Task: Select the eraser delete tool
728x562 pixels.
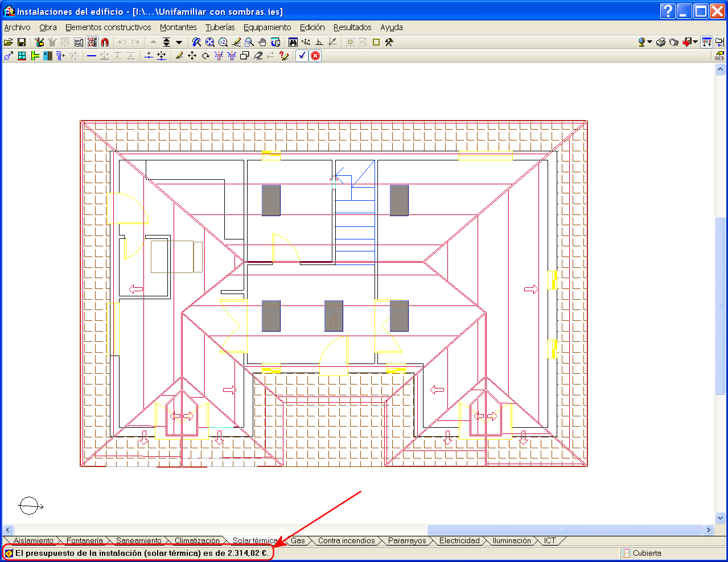Action: coord(258,56)
